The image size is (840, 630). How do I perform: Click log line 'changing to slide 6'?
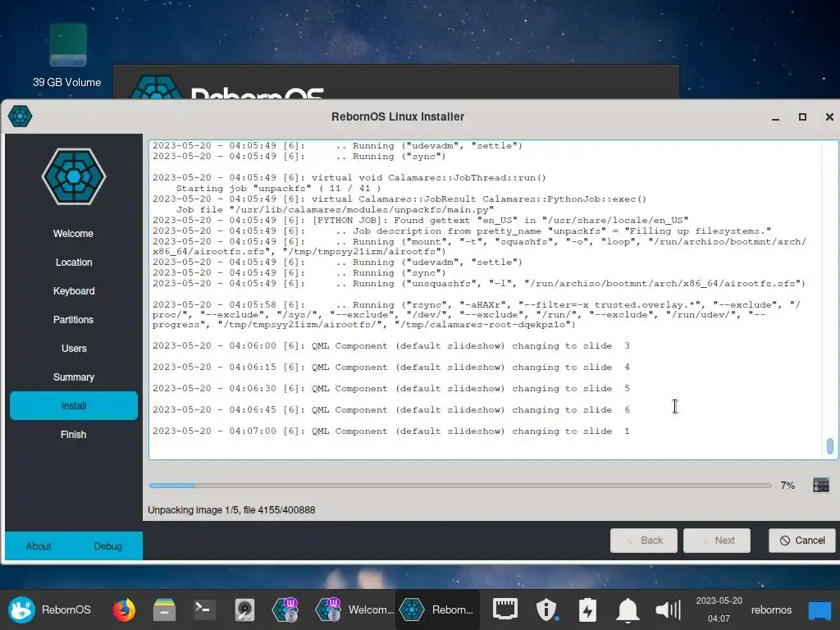(391, 410)
